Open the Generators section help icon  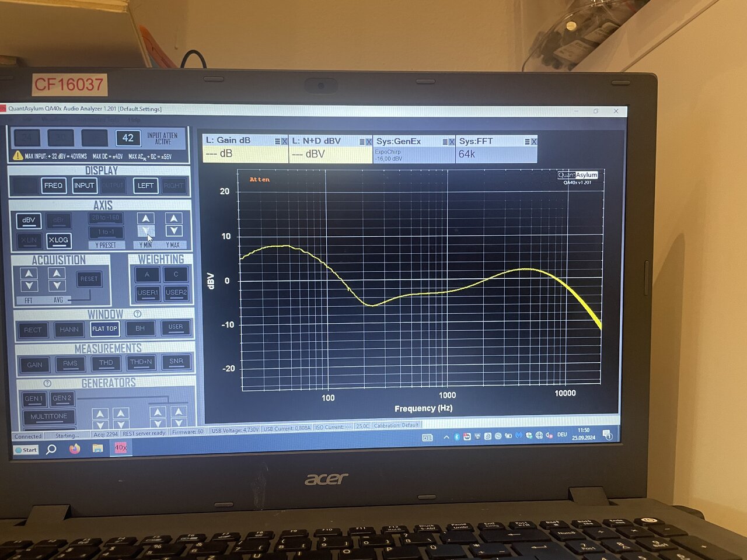[48, 383]
